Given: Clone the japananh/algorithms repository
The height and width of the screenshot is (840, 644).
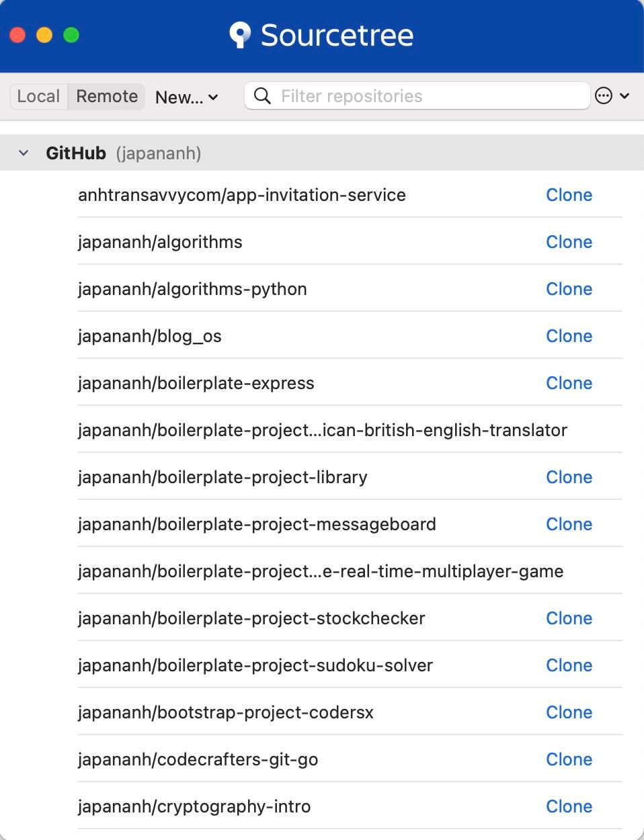Looking at the screenshot, I should coord(569,242).
